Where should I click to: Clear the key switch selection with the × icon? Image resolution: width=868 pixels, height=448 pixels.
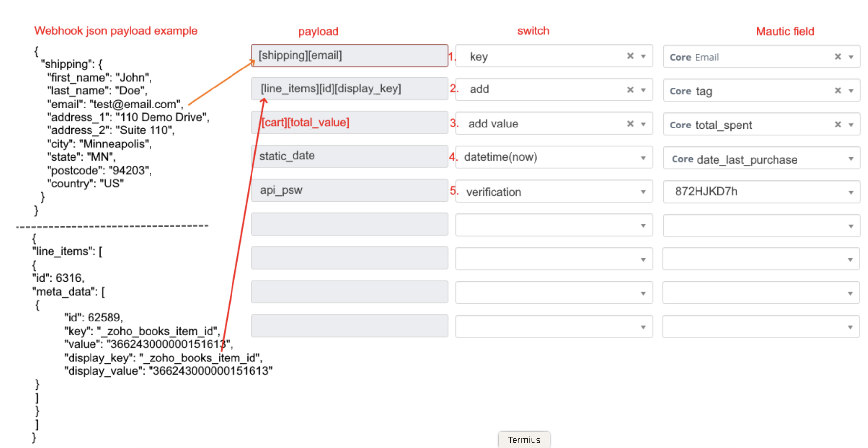pos(630,56)
